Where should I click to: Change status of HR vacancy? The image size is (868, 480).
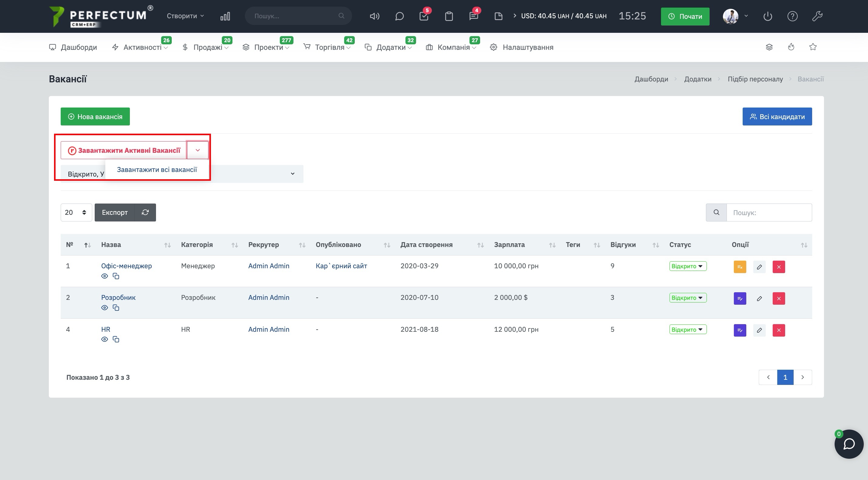click(x=688, y=330)
